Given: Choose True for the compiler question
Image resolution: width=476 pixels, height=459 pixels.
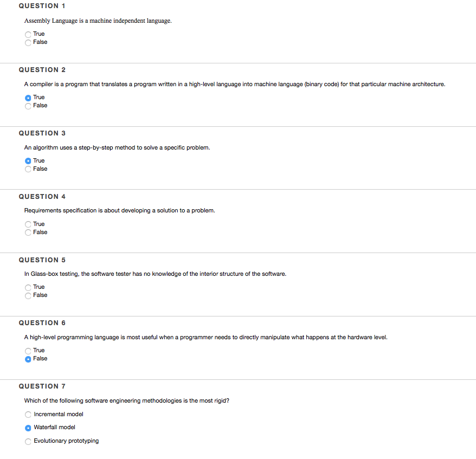Looking at the screenshot, I should click(28, 98).
